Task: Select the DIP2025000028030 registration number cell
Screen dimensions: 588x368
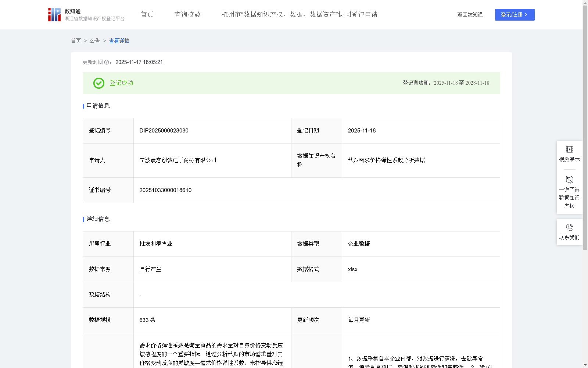Action: click(164, 131)
